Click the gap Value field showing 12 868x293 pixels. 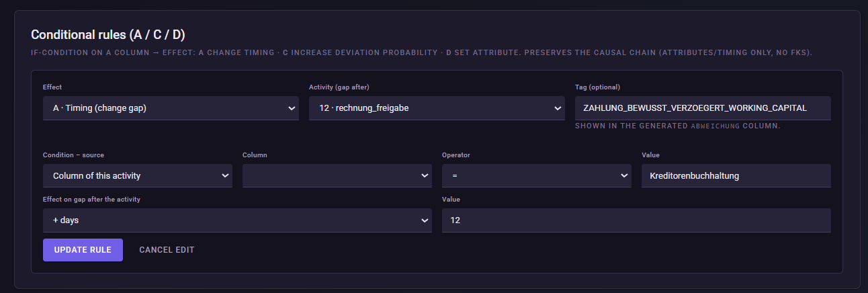[x=636, y=220]
